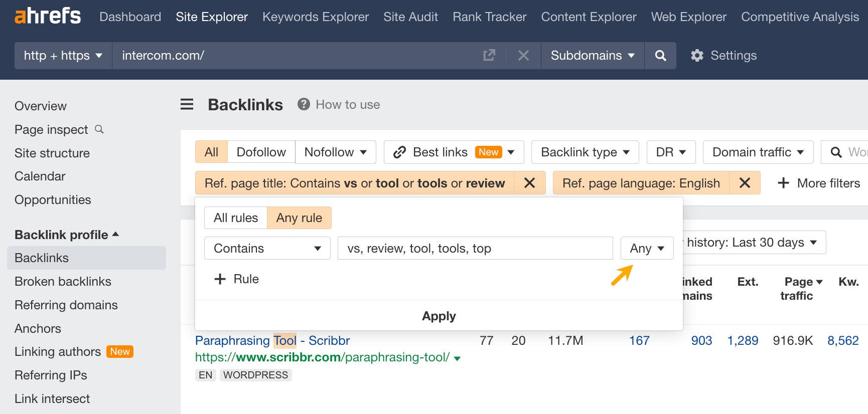868x414 pixels.
Task: Open the Subdomains mode dropdown
Action: click(593, 55)
